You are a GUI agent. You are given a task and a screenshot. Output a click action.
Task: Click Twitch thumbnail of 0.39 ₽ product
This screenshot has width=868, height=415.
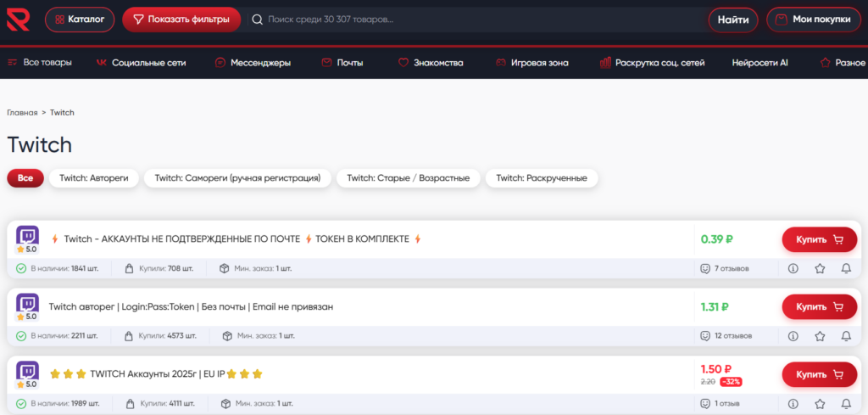coord(27,235)
